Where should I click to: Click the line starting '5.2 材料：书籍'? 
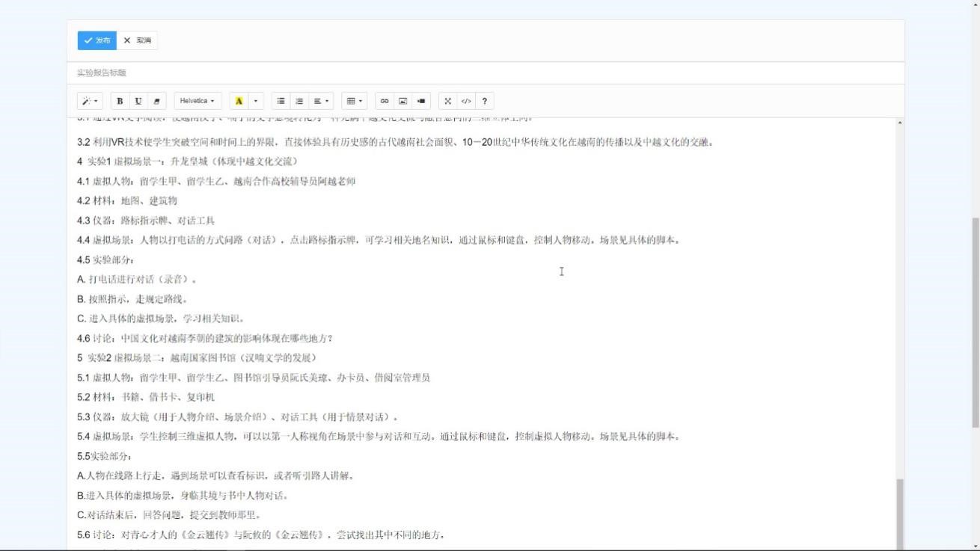coord(146,397)
